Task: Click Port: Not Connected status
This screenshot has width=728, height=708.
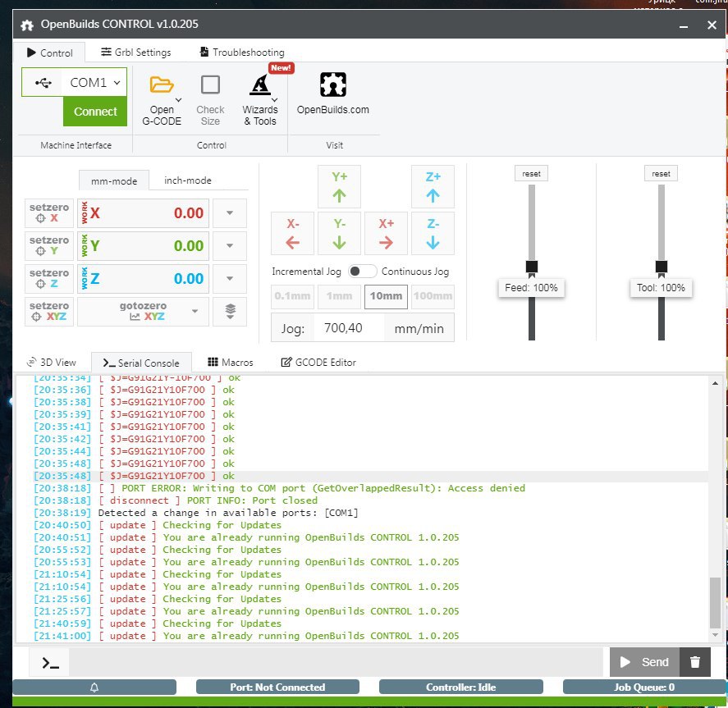Action: coord(277,687)
